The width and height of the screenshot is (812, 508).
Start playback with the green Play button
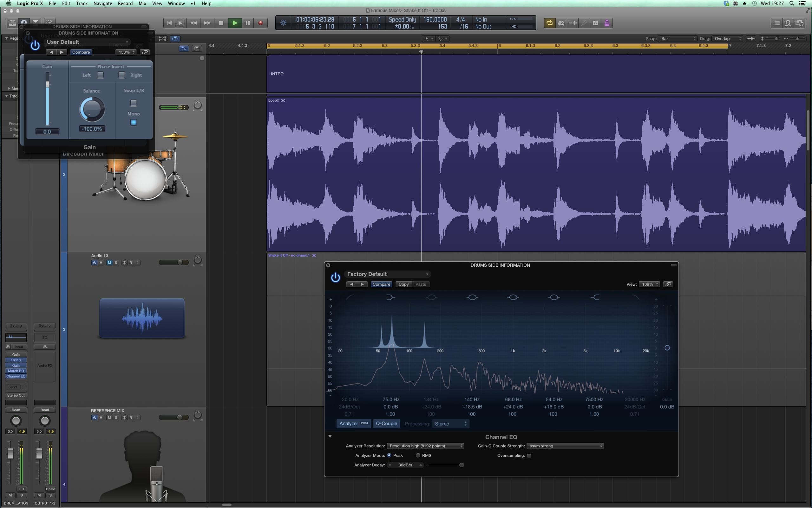coord(235,23)
